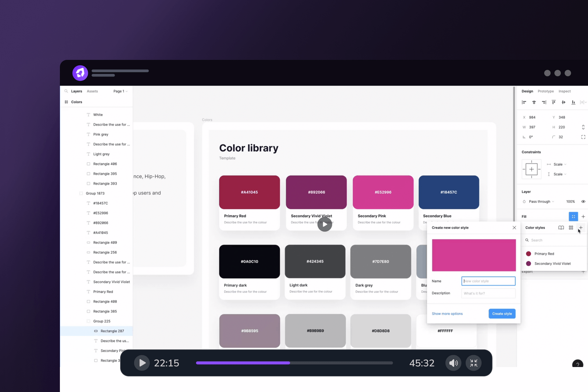The height and width of the screenshot is (392, 588).
Task: Switch to the Assets tab
Action: pos(92,91)
